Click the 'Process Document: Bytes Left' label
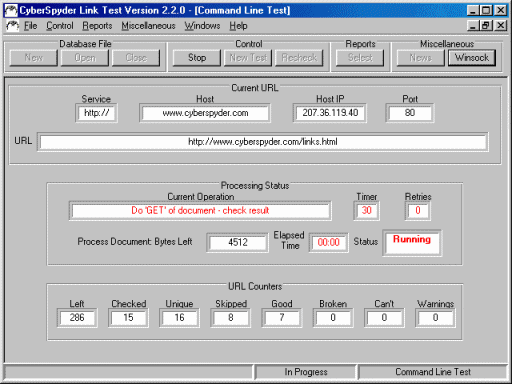 point(135,242)
